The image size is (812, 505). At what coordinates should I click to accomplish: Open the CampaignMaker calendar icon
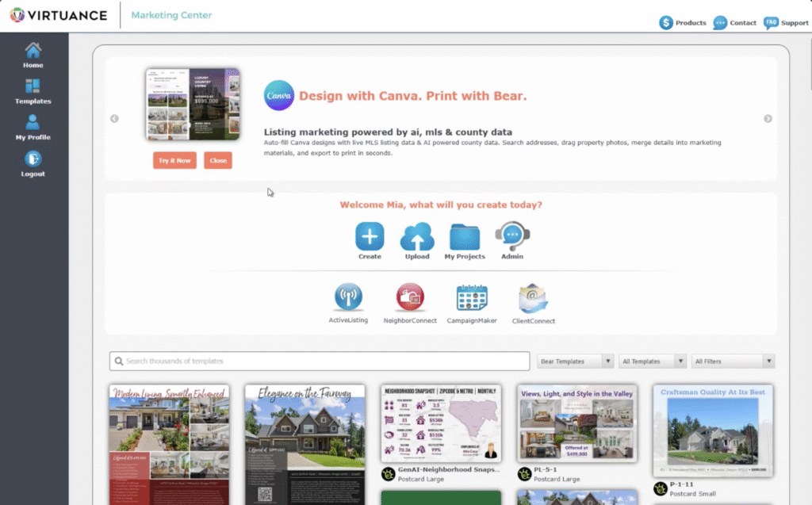pos(472,298)
